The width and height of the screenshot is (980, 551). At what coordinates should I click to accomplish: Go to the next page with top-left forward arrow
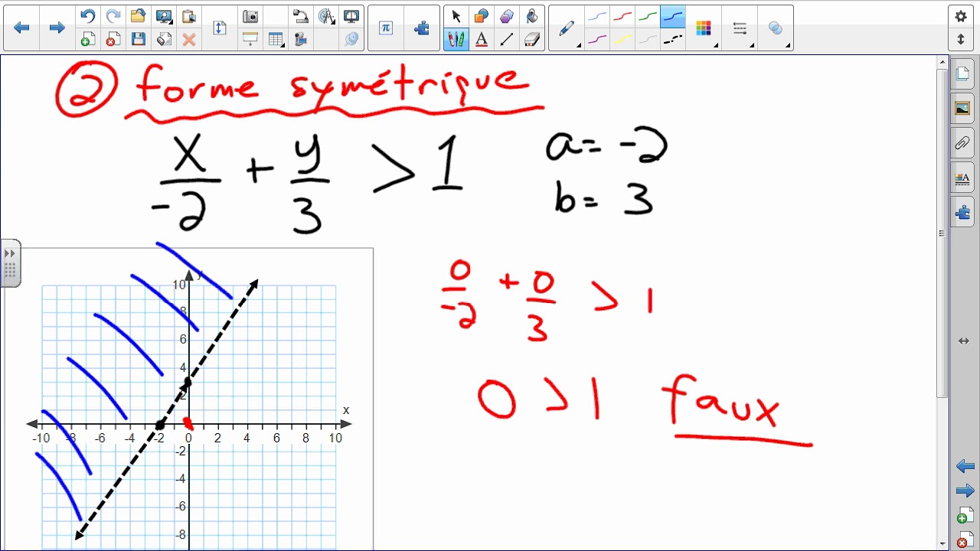(57, 28)
